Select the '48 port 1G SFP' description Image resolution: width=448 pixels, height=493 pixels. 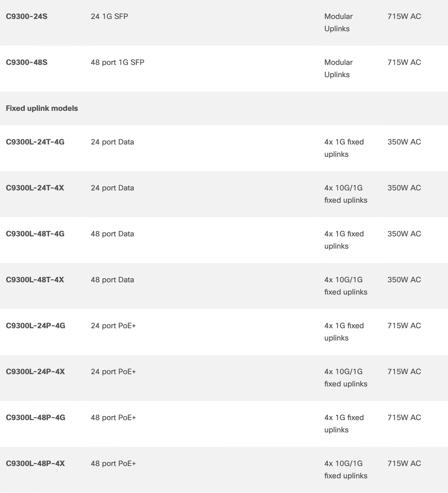[117, 62]
